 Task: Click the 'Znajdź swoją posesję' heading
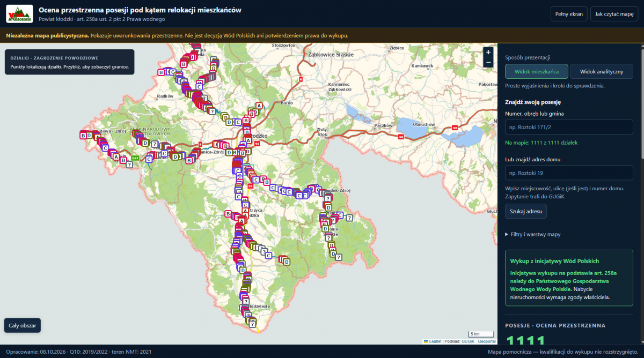coord(533,102)
